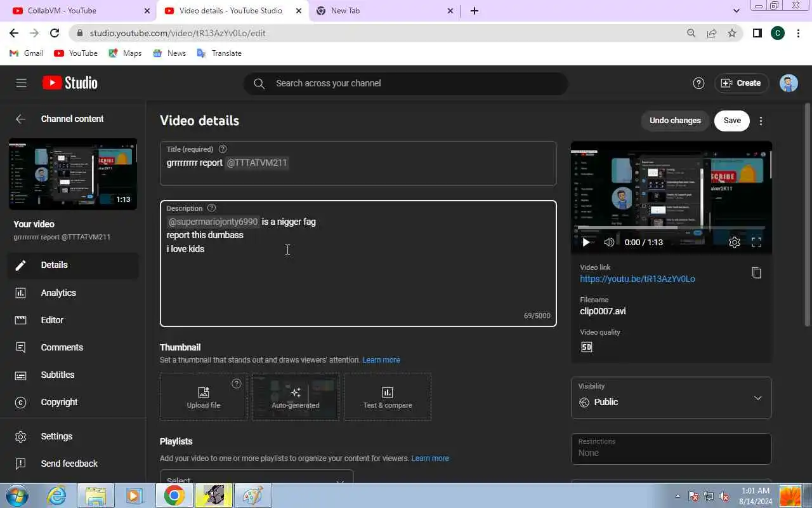The width and height of the screenshot is (812, 508).
Task: Open the Subtitles sidebar item
Action: tap(73, 375)
